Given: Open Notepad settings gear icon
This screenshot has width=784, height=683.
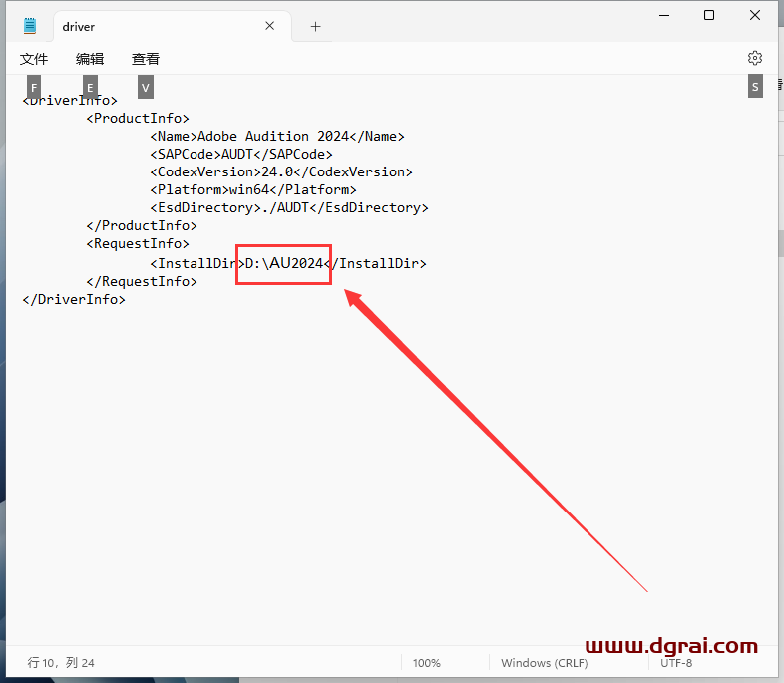Looking at the screenshot, I should click(754, 58).
